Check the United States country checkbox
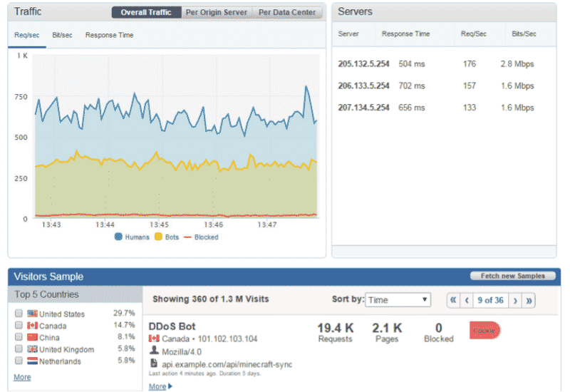 pos(19,314)
